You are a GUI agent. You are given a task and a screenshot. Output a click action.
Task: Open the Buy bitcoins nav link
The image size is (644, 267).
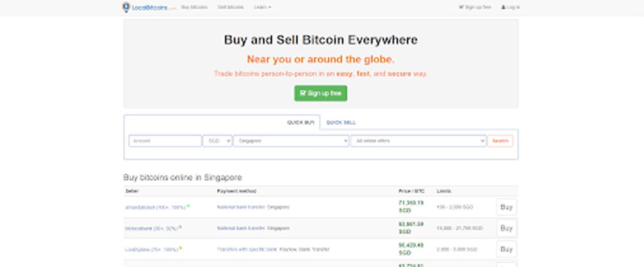(x=194, y=7)
